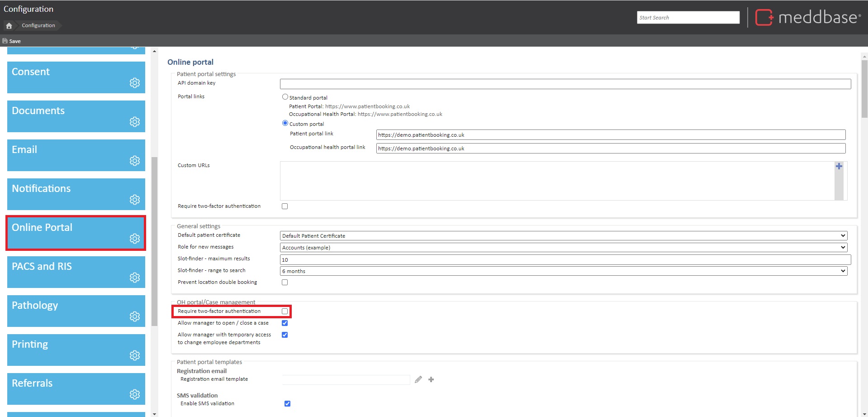868x417 pixels.
Task: Open the Notifications configuration section
Action: click(76, 194)
